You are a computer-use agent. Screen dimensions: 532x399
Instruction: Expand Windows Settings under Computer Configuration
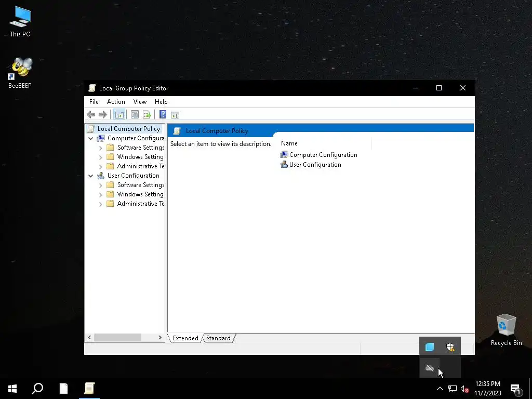pyautogui.click(x=100, y=157)
